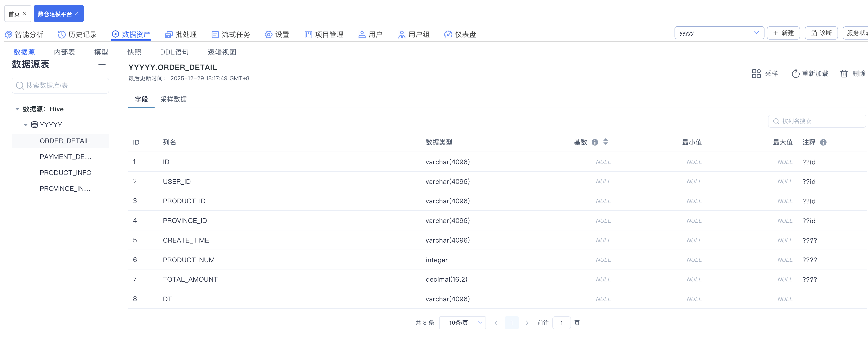
Task: Sort the table by 基数 column arrows
Action: pos(605,142)
